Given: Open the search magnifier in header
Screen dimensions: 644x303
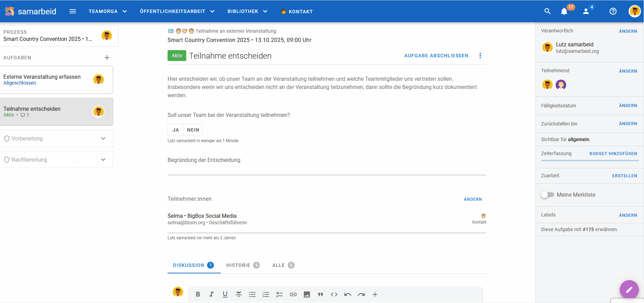Looking at the screenshot, I should click(547, 11).
